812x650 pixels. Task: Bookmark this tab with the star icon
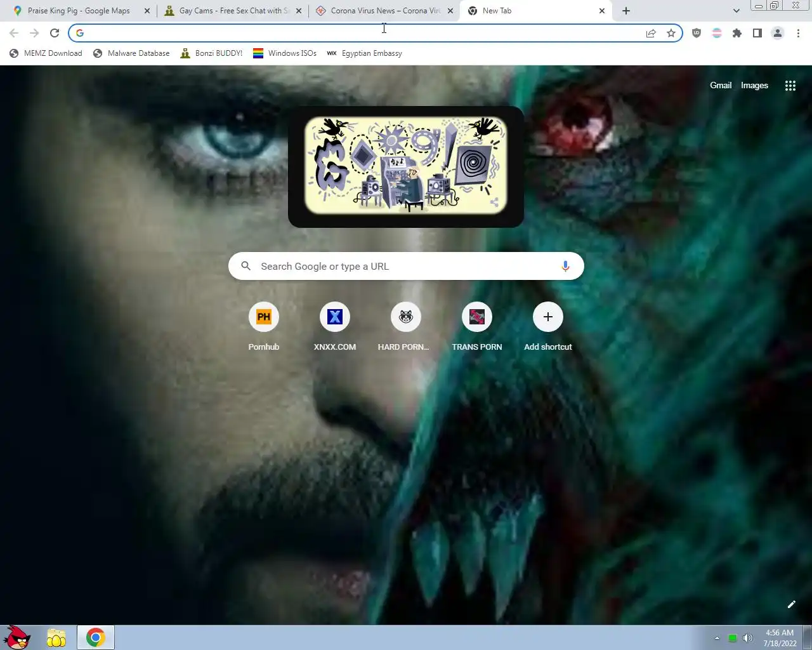click(x=671, y=33)
